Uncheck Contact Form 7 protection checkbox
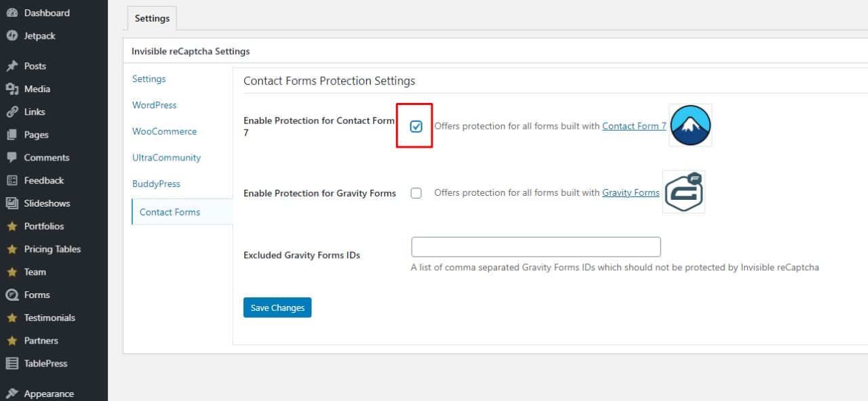 (416, 126)
